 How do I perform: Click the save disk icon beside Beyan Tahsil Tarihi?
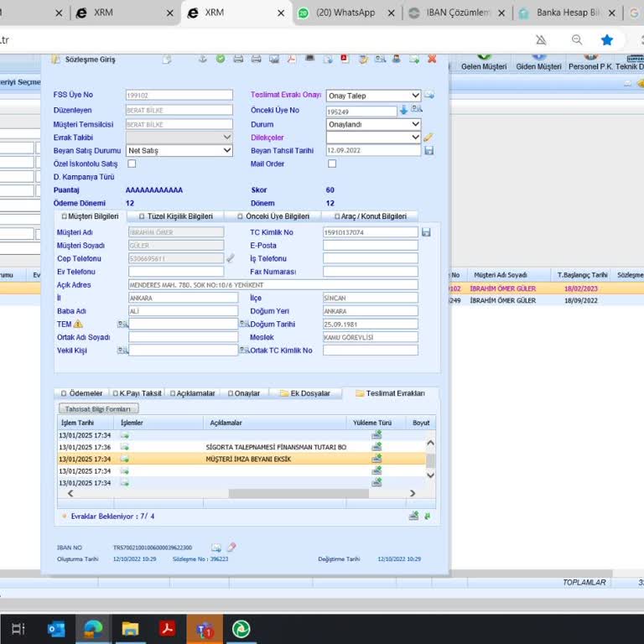(429, 151)
